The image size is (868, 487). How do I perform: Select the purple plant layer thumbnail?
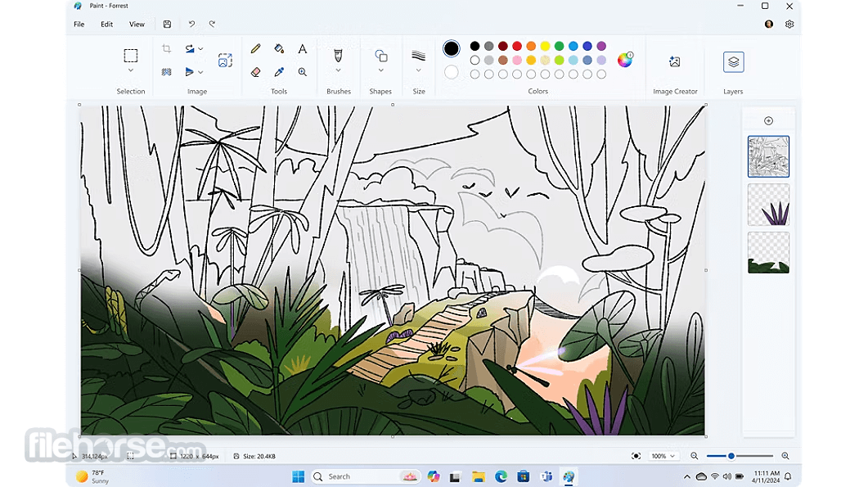(768, 205)
